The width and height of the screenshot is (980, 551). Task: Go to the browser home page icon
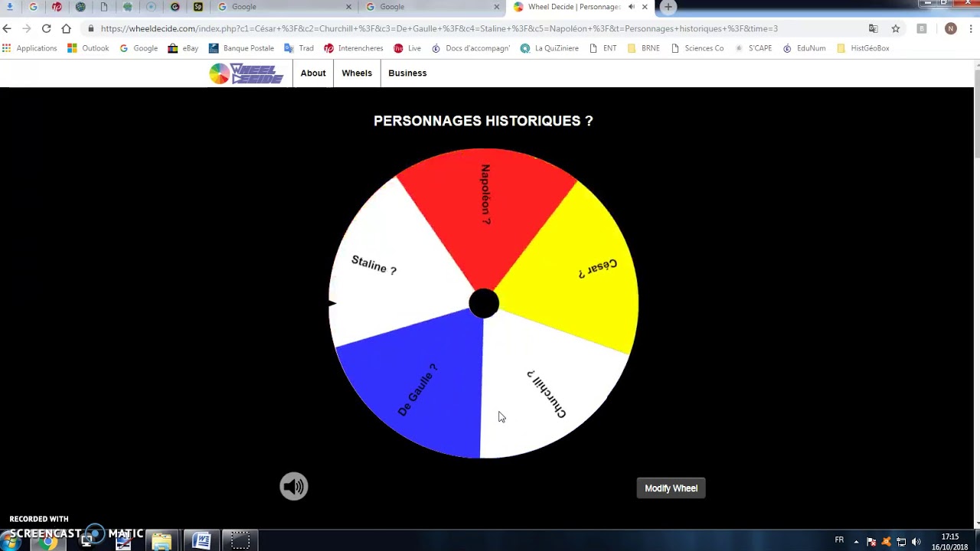tap(66, 28)
